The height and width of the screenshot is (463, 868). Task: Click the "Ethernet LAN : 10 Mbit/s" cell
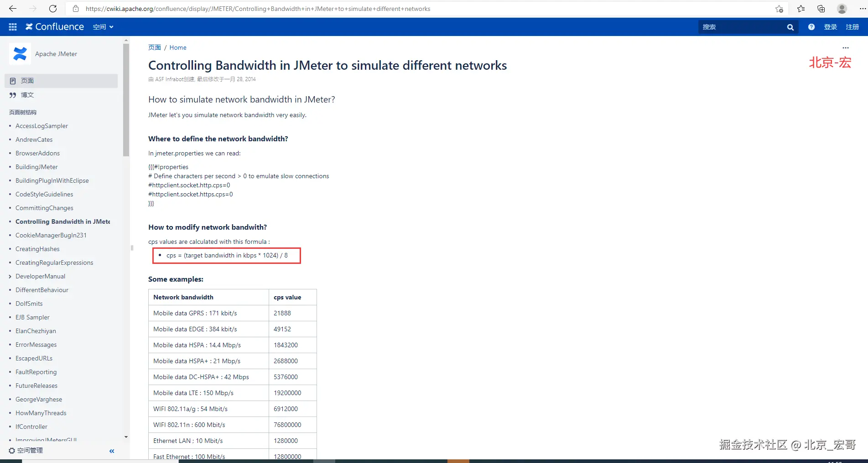208,441
